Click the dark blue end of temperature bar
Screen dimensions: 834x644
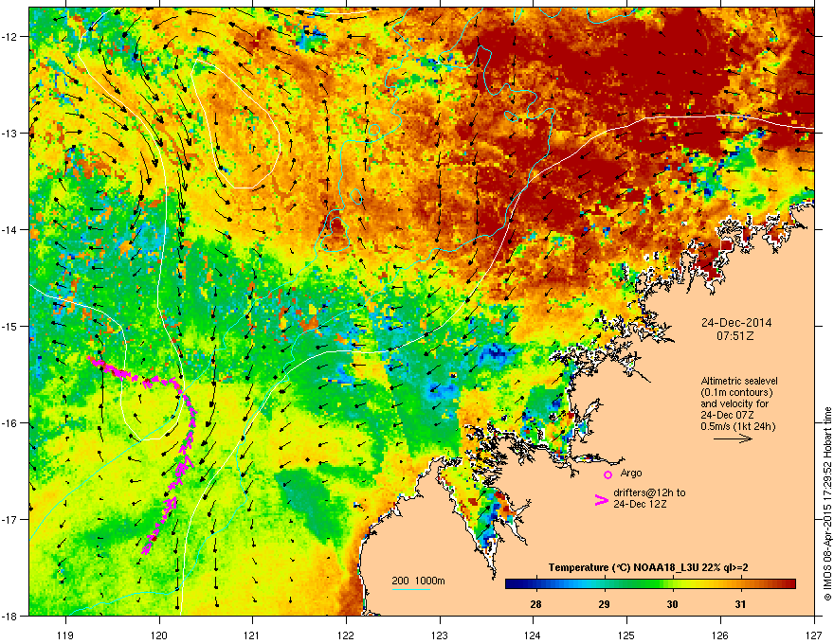[510, 584]
